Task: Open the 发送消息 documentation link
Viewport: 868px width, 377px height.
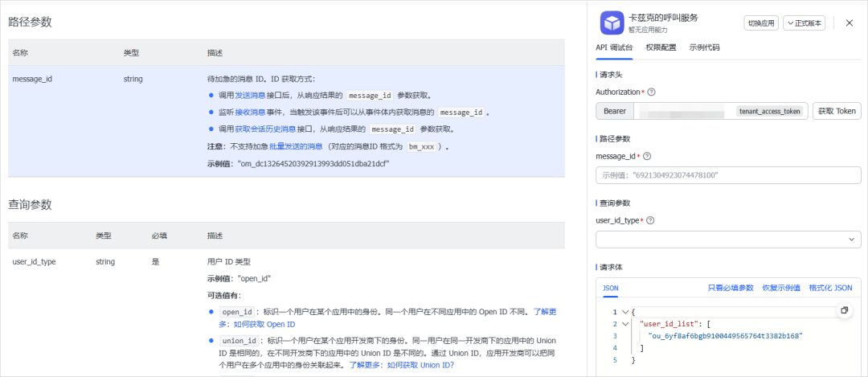Action: click(251, 95)
